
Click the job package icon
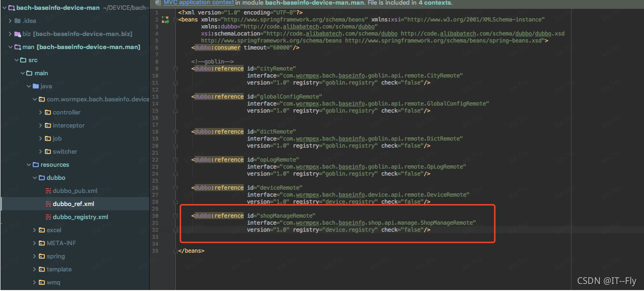pyautogui.click(x=48, y=139)
